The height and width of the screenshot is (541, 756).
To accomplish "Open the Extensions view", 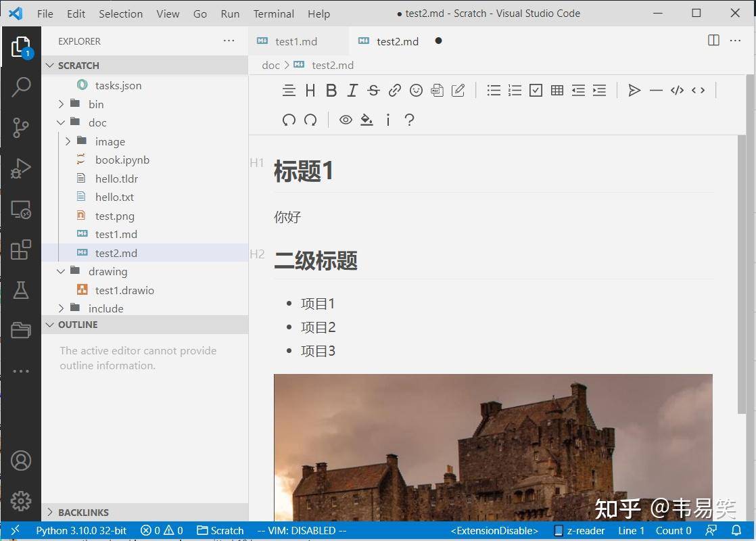I will [21, 250].
